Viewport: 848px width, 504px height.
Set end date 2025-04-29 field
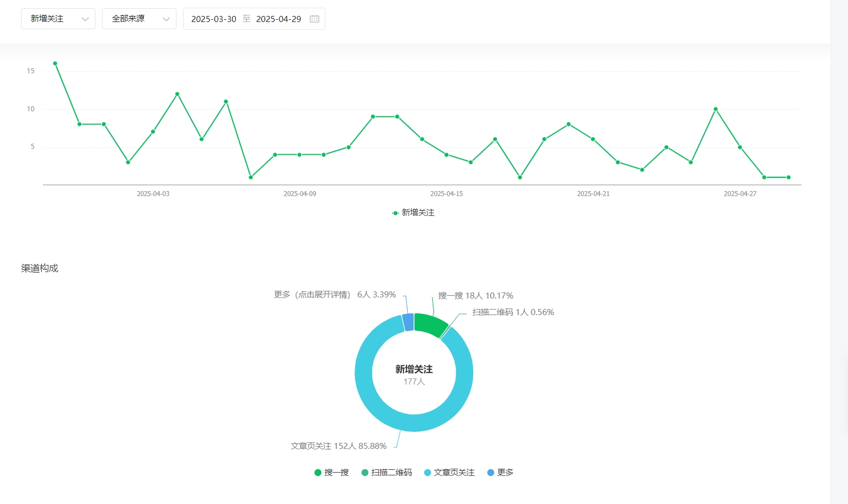[278, 19]
